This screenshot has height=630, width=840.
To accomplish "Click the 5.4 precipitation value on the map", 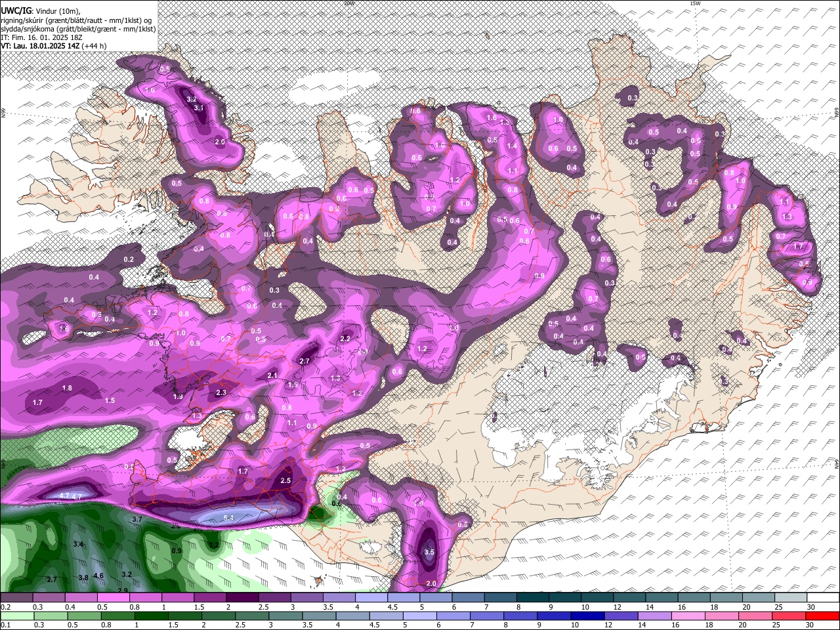I will tap(229, 518).
